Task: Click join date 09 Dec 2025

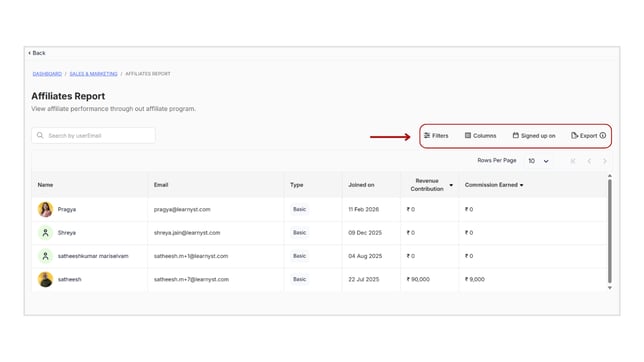Action: coord(365,233)
